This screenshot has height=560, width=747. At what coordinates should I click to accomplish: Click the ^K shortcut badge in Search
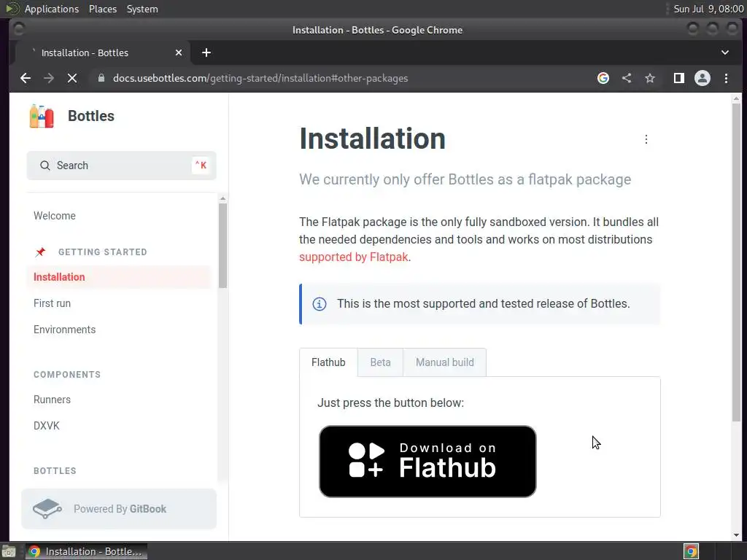201,166
